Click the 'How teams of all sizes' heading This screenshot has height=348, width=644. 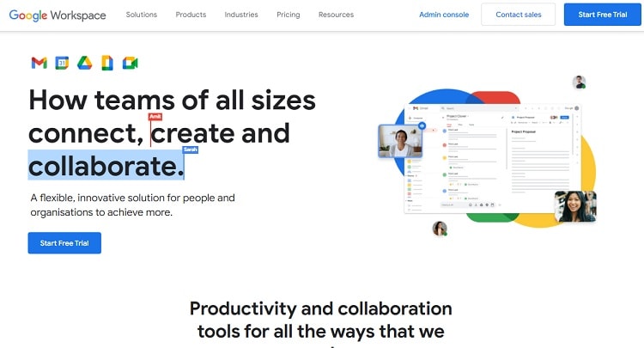pyautogui.click(x=172, y=101)
